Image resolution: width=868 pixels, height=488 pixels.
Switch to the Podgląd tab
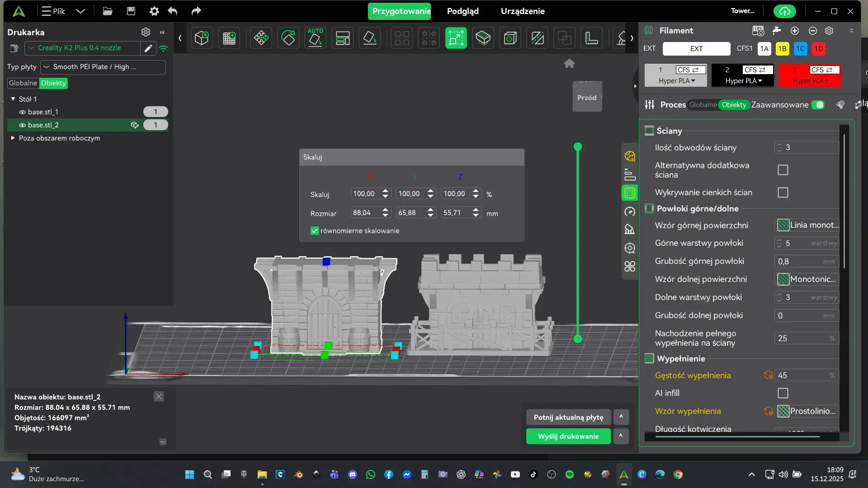[462, 11]
